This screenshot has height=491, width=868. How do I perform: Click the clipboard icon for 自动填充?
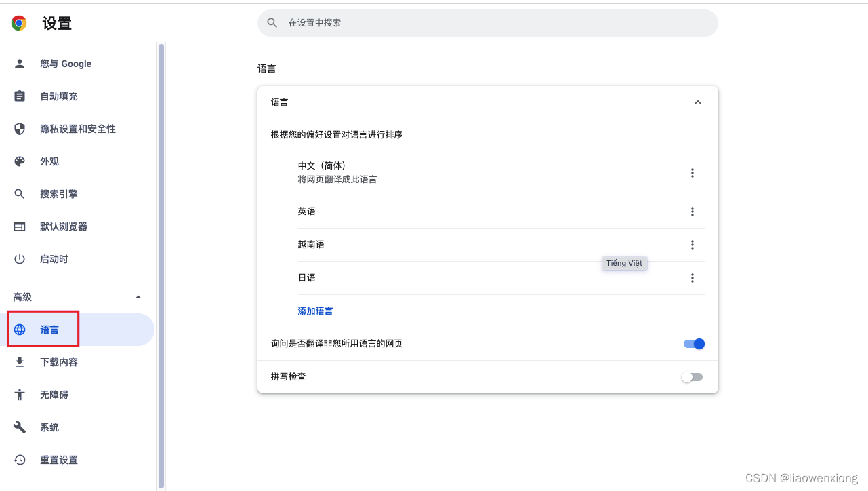[20, 96]
